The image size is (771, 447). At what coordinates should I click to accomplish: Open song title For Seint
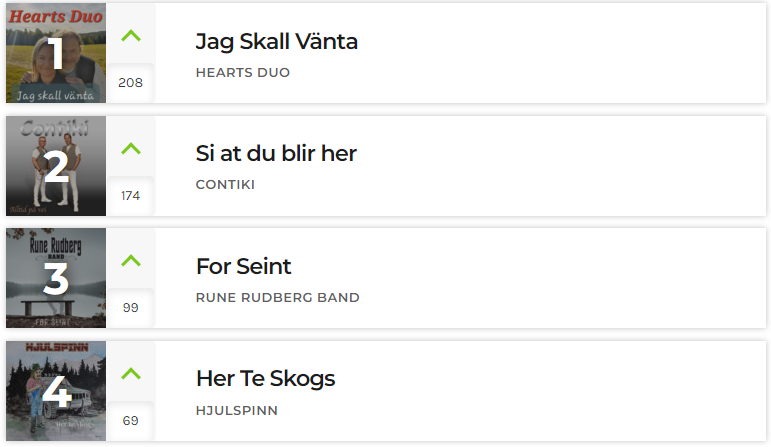243,267
